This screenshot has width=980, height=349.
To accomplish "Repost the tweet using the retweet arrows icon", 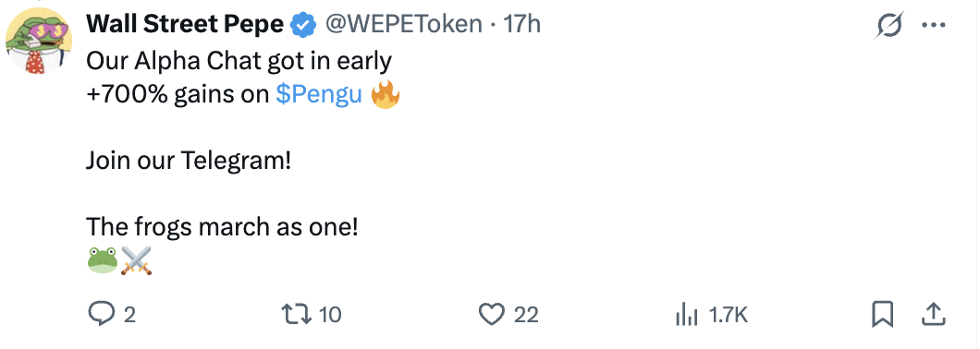I will coord(299,314).
